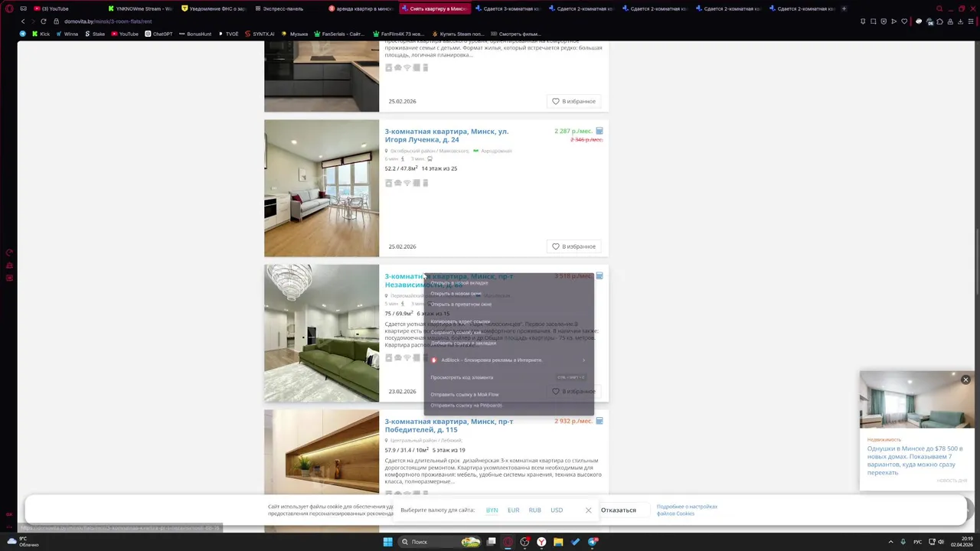
Task: Select USD currency
Action: pyautogui.click(x=557, y=510)
